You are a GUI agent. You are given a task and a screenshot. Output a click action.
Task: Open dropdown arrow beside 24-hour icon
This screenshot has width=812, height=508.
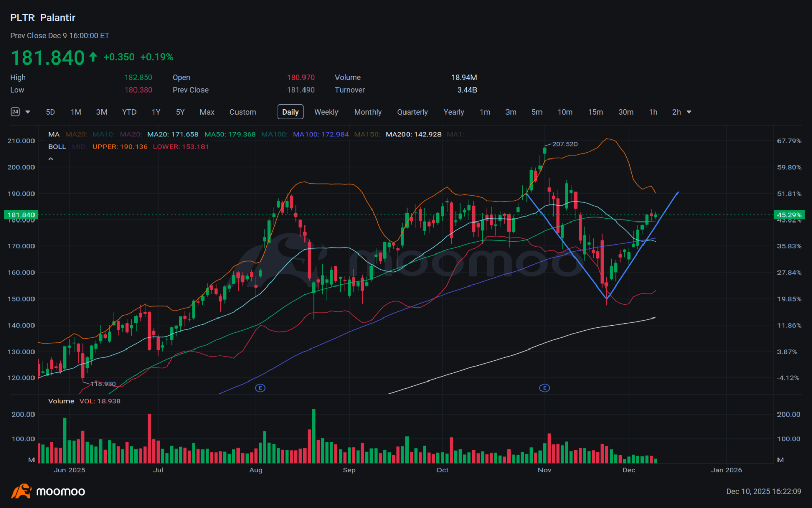click(28, 112)
